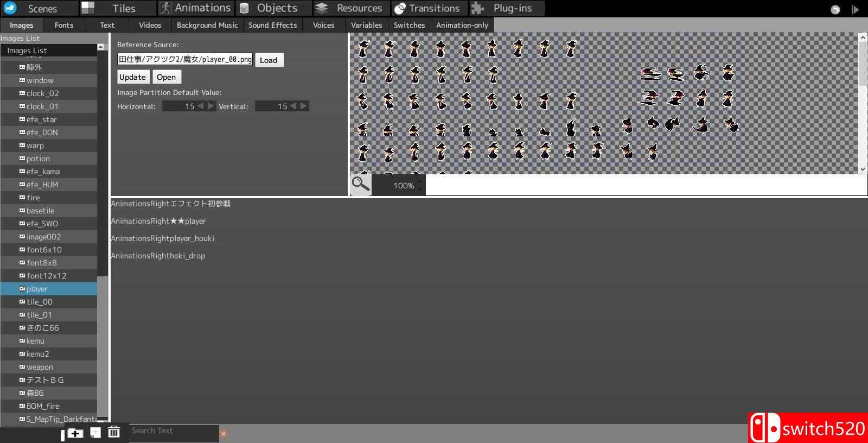Clear search text with red X
868x443 pixels.
[224, 433]
